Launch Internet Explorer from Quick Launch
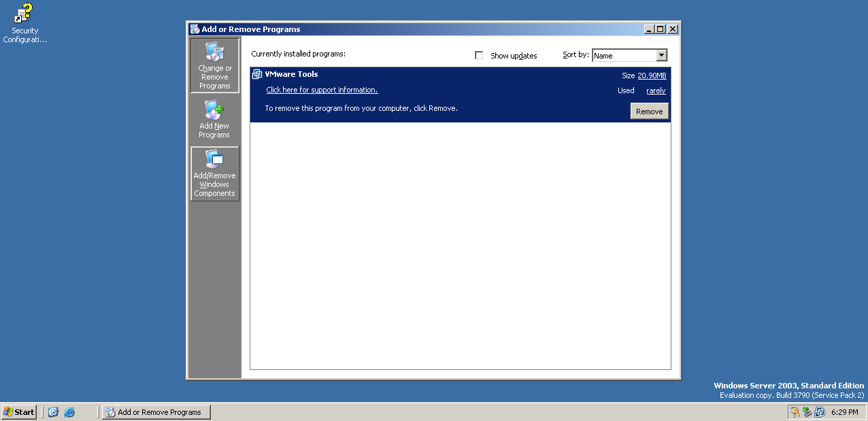 click(x=69, y=412)
